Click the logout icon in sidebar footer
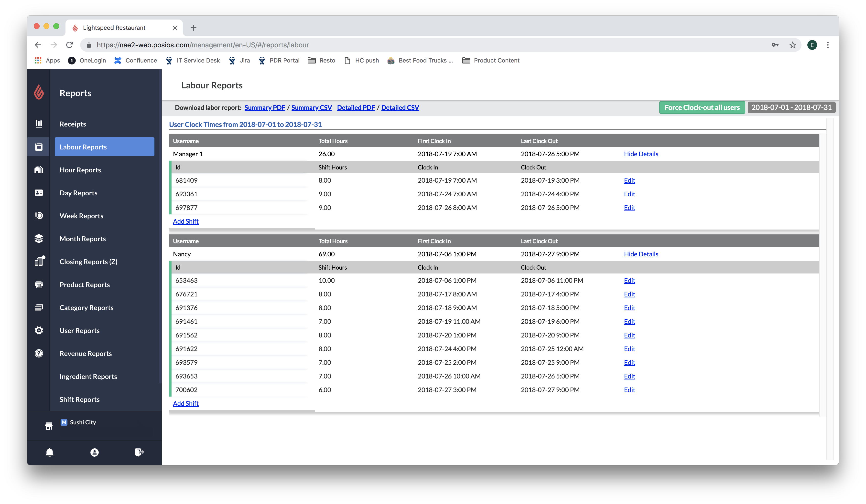The image size is (866, 504). coord(139,452)
